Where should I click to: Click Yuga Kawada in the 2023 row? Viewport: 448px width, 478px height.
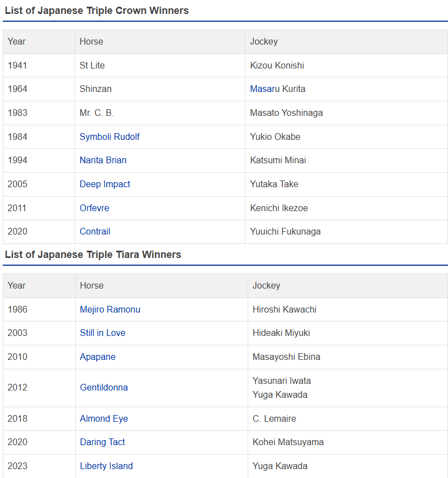(280, 466)
